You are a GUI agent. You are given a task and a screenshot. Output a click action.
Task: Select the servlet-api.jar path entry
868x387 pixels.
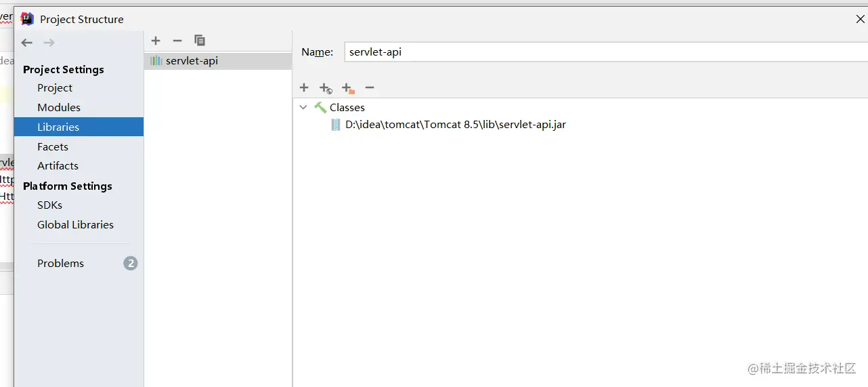coord(456,125)
